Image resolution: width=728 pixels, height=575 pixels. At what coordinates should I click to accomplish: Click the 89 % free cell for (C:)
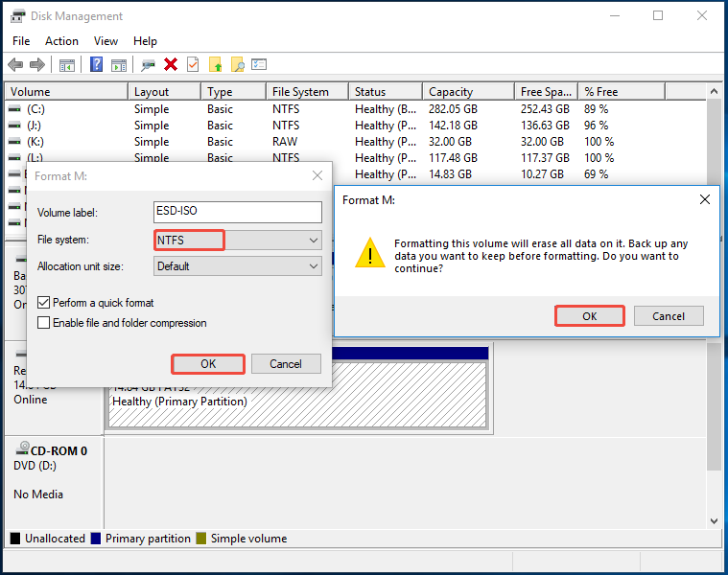tap(597, 109)
